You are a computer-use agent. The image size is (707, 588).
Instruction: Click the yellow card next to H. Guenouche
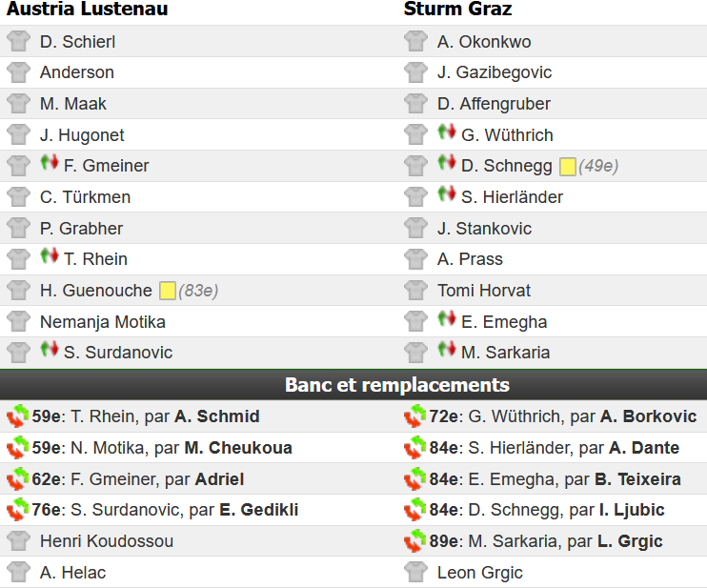point(168,291)
